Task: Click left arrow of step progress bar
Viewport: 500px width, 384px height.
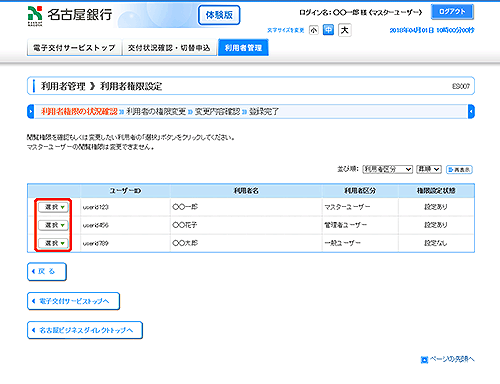Action: pos(30,111)
